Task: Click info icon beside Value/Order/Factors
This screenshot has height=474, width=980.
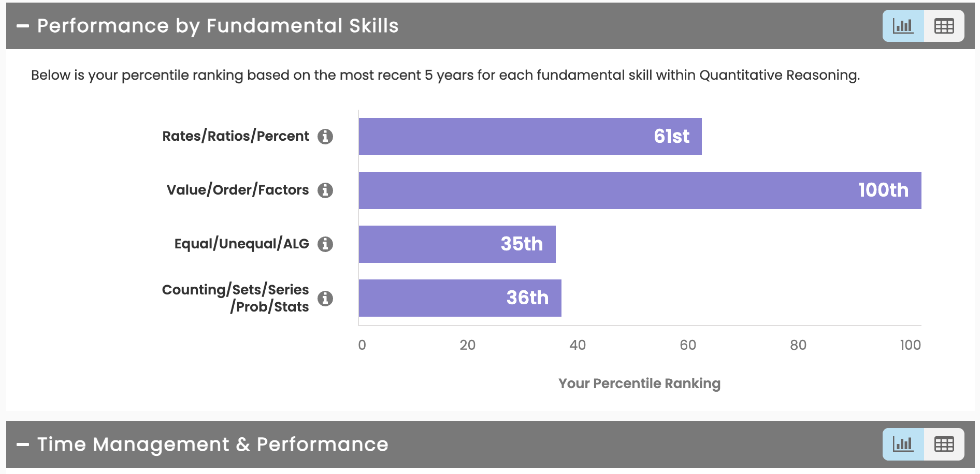Action: (325, 190)
